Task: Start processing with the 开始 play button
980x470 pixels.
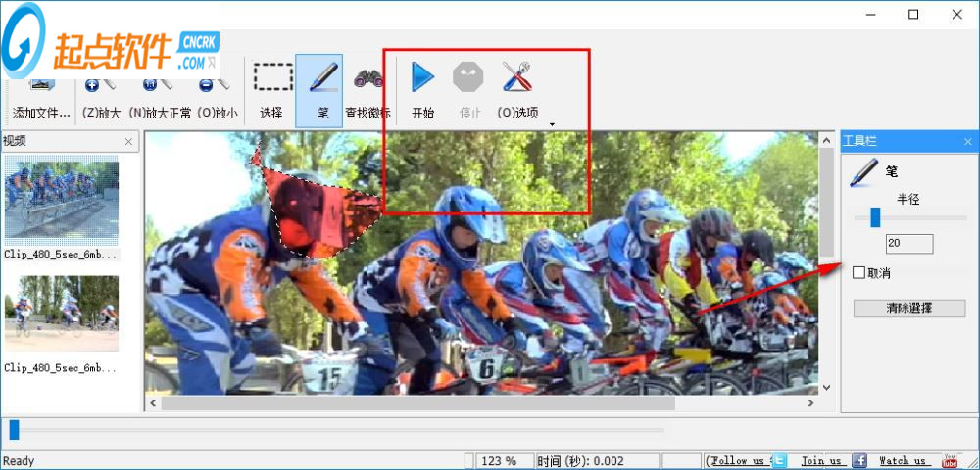Action: pos(422,90)
